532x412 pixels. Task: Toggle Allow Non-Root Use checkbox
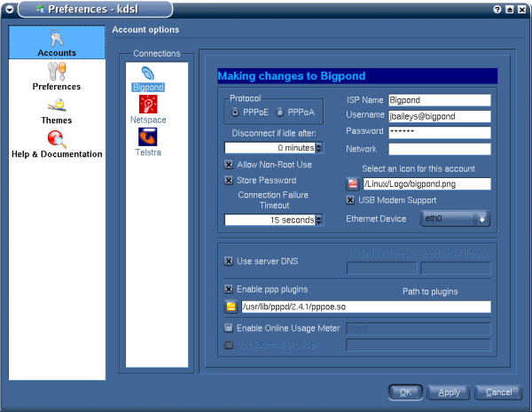tap(229, 165)
